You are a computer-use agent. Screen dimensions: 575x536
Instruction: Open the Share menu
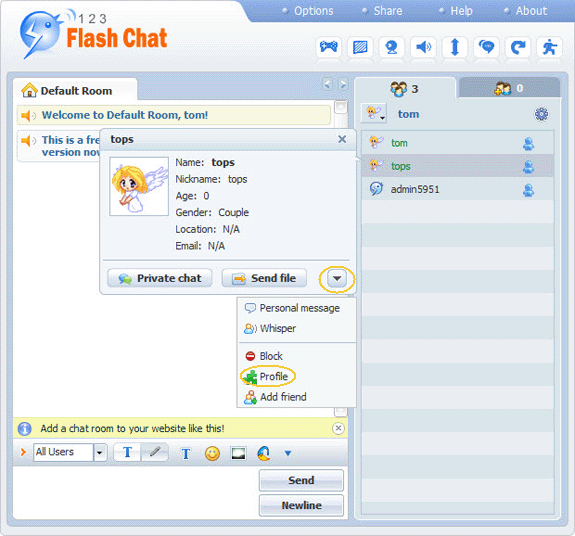[388, 11]
